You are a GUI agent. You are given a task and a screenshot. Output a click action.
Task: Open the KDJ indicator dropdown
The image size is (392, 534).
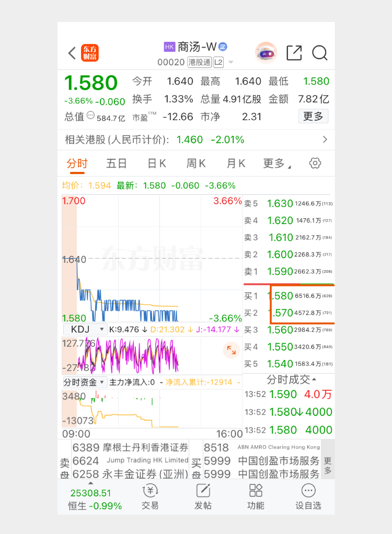tap(85, 329)
